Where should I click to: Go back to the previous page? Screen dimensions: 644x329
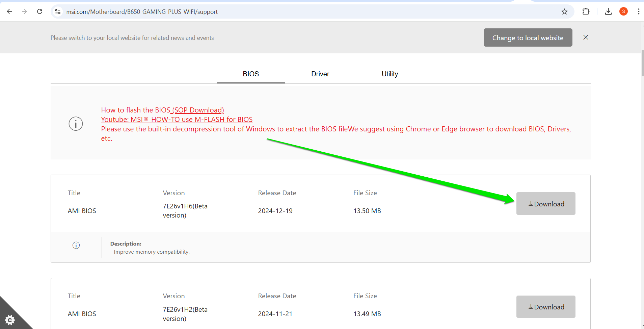(9, 11)
